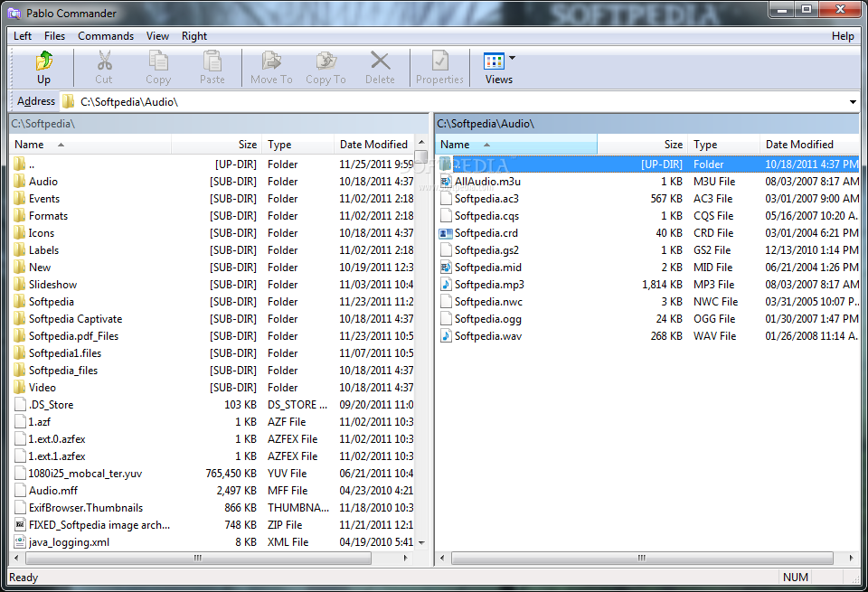Open the View menu
Screen dimensions: 868x592
pos(157,36)
